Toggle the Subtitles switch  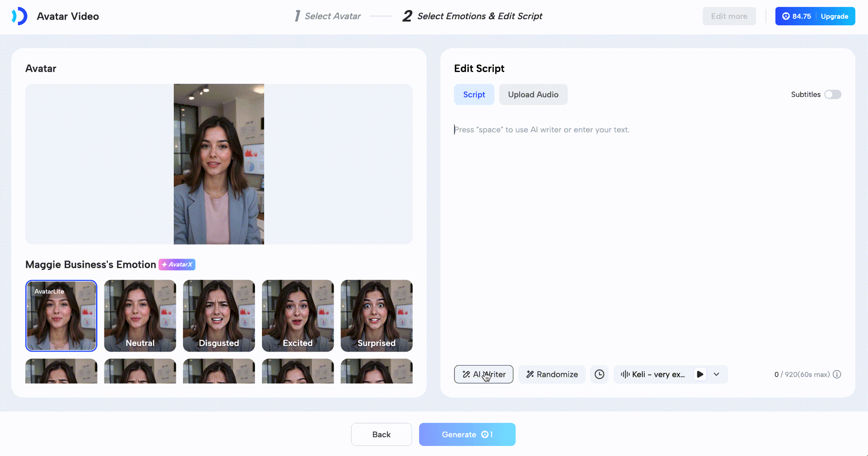[832, 94]
